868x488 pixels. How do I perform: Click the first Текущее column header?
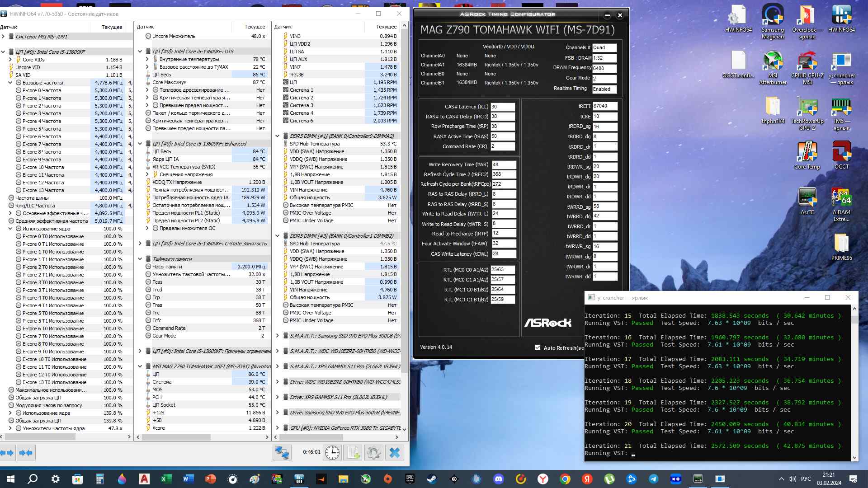click(112, 27)
